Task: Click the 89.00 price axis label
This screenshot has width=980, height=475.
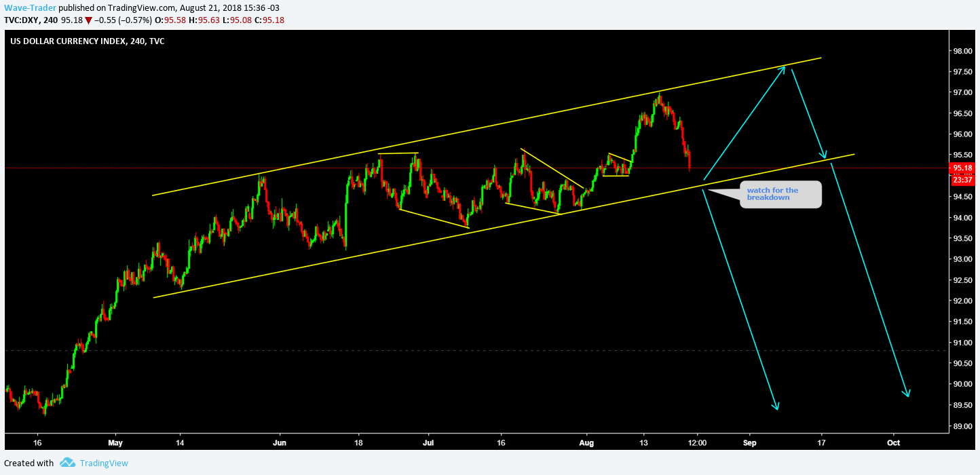Action: pyautogui.click(x=962, y=426)
